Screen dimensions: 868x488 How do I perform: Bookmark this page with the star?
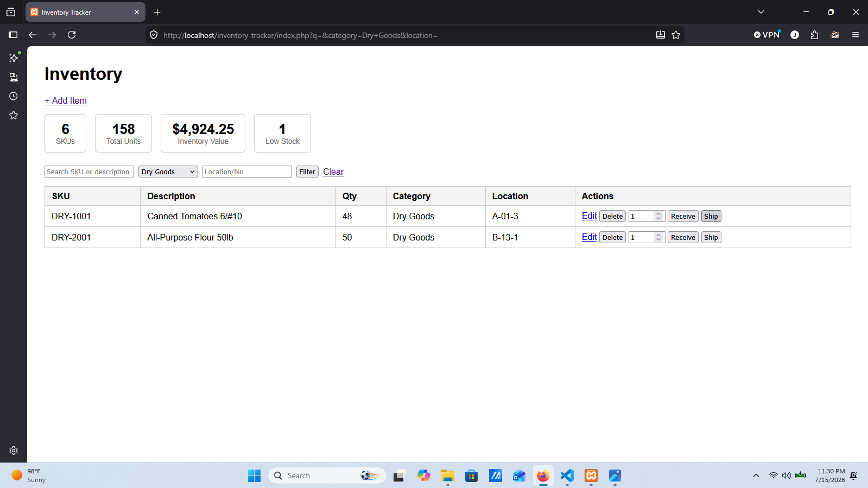(x=676, y=35)
